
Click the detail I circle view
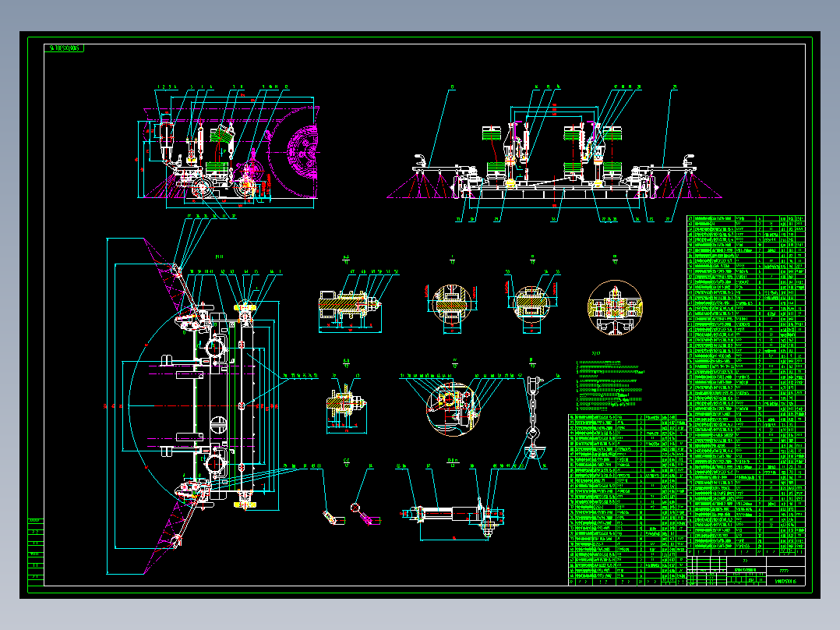click(x=452, y=306)
